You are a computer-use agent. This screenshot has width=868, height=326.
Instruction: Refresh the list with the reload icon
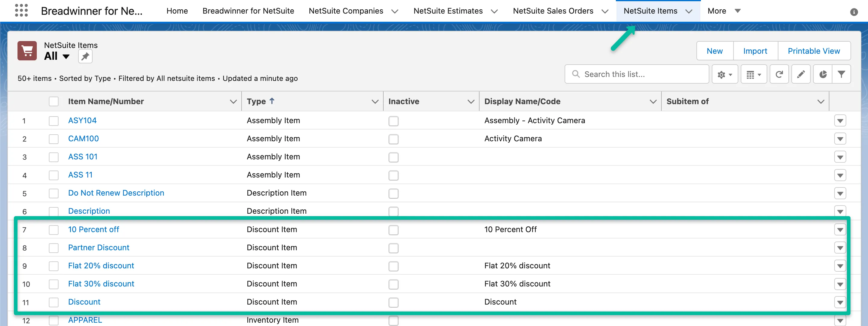pyautogui.click(x=779, y=74)
